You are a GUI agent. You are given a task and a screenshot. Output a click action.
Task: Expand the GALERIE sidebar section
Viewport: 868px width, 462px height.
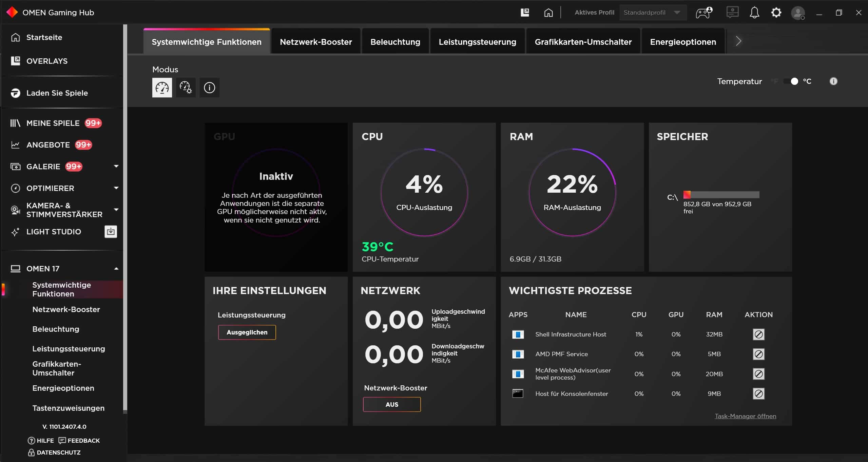[x=116, y=166]
